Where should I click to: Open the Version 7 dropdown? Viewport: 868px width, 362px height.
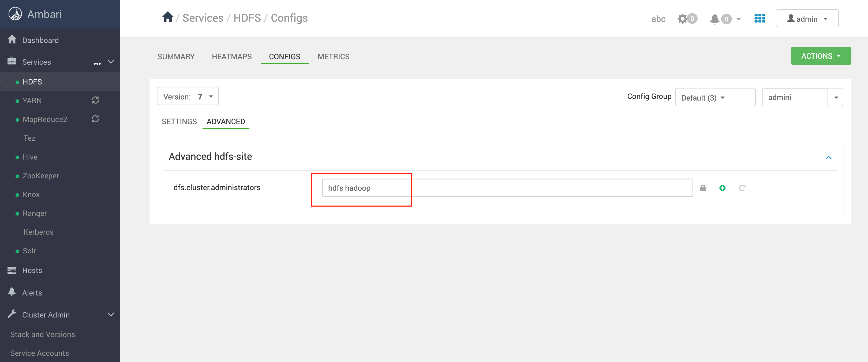[x=188, y=97]
